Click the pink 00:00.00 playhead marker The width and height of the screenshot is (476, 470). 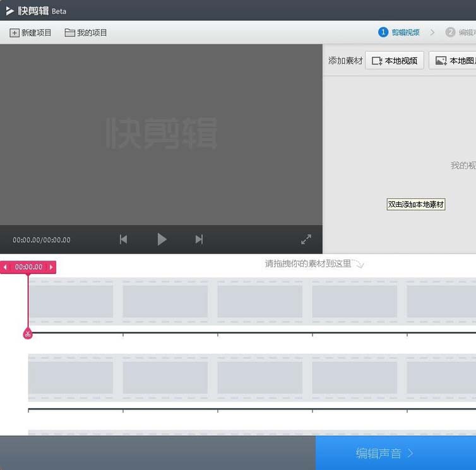click(x=28, y=267)
